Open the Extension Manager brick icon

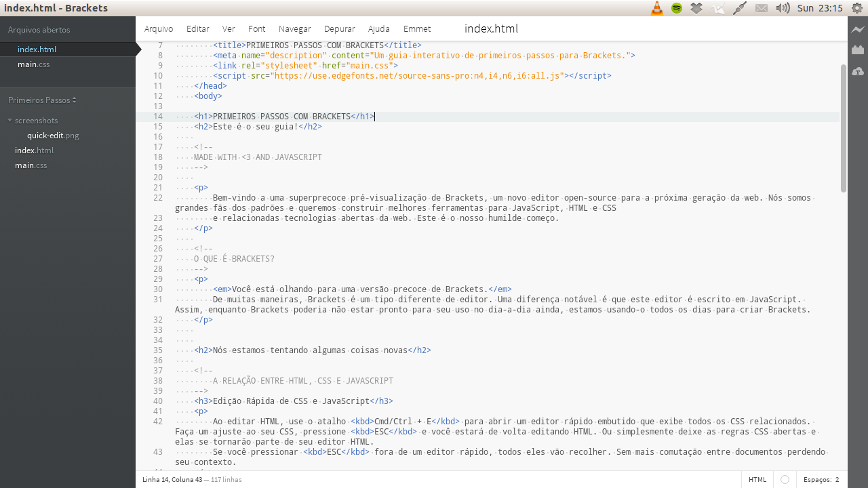[858, 49]
